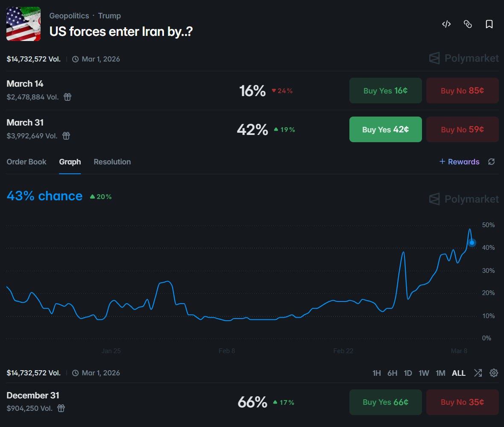Click the embed code icon

click(446, 24)
